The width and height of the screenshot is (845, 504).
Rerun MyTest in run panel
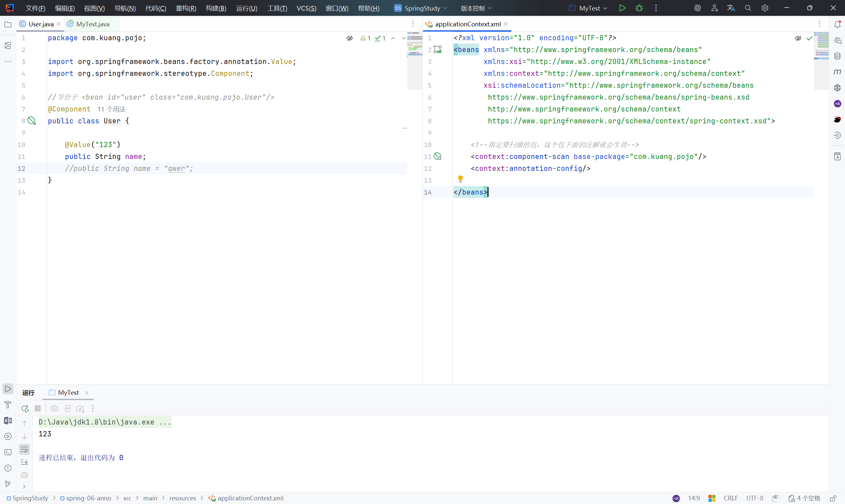pos(25,409)
